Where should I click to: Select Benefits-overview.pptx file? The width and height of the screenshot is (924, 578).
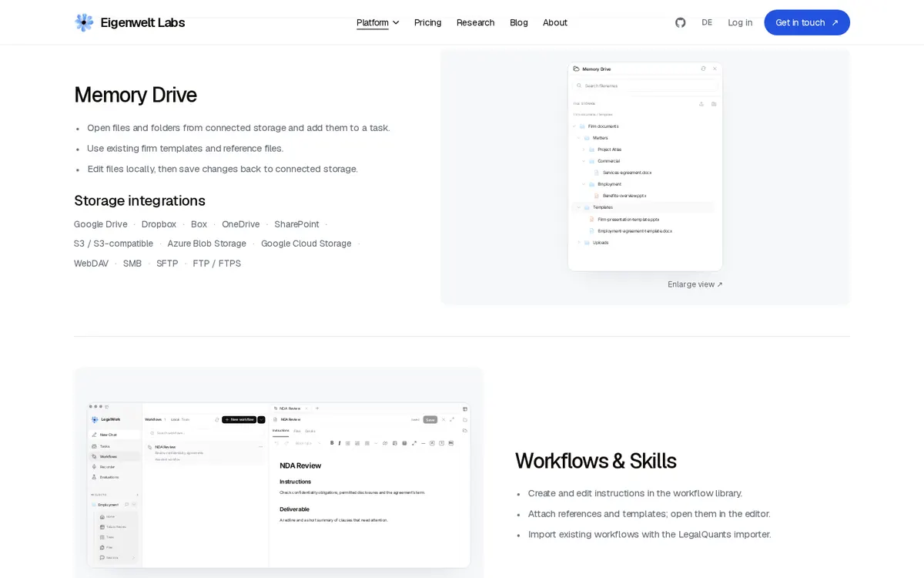tap(624, 196)
